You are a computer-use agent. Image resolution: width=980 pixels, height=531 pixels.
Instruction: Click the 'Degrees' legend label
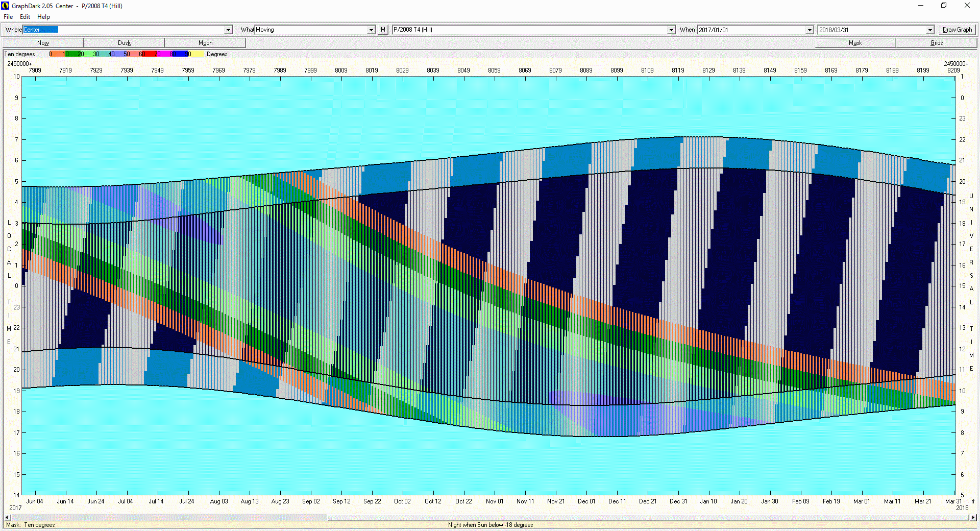point(217,54)
